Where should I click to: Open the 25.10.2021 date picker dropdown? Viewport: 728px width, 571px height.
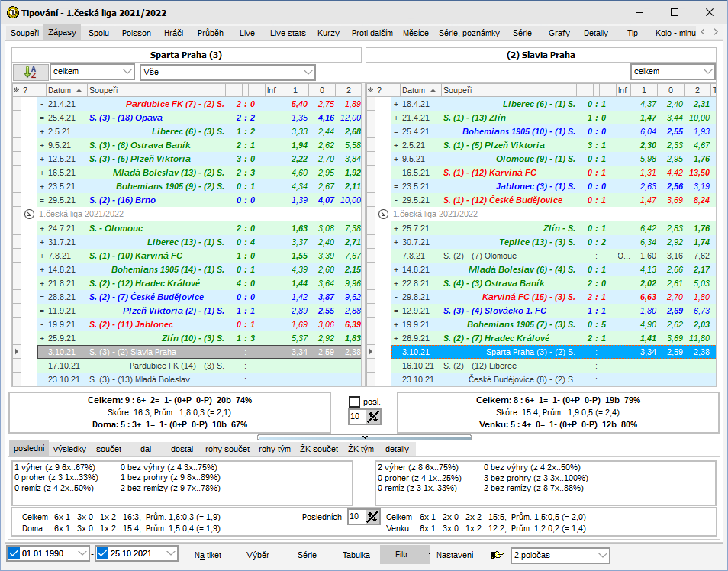171,553
